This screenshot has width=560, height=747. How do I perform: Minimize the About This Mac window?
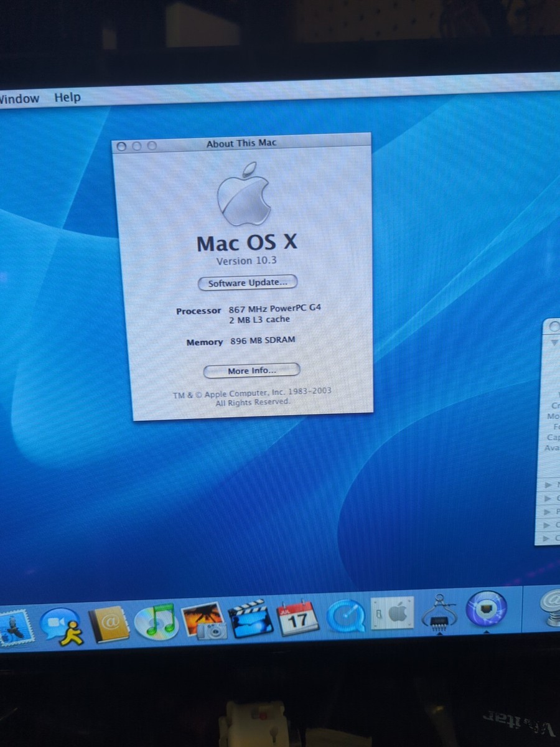click(x=136, y=146)
